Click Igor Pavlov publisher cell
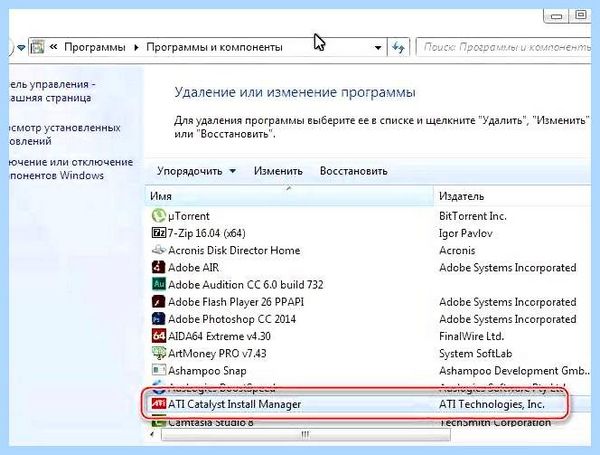Screen dimensions: 600x455 tap(466, 233)
